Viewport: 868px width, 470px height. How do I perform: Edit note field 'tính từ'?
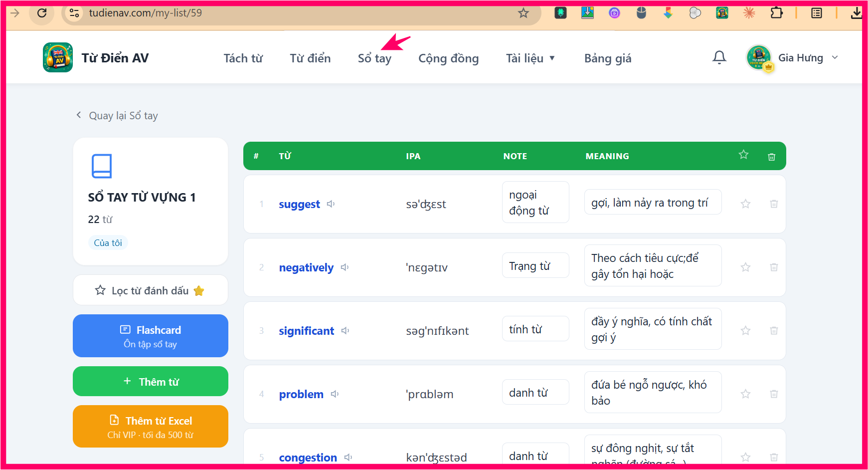pos(535,329)
